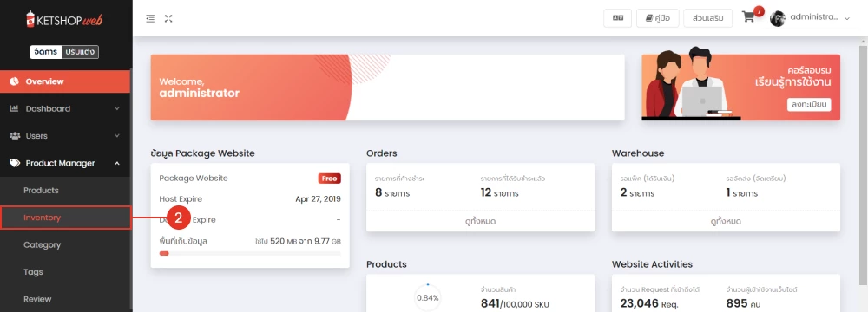Screen dimensions: 868x312
Task: Open the คู่มือ manual button
Action: click(658, 17)
